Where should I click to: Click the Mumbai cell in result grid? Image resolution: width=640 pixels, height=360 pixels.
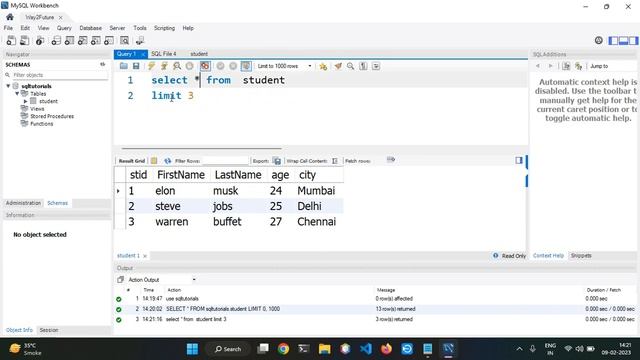click(316, 191)
